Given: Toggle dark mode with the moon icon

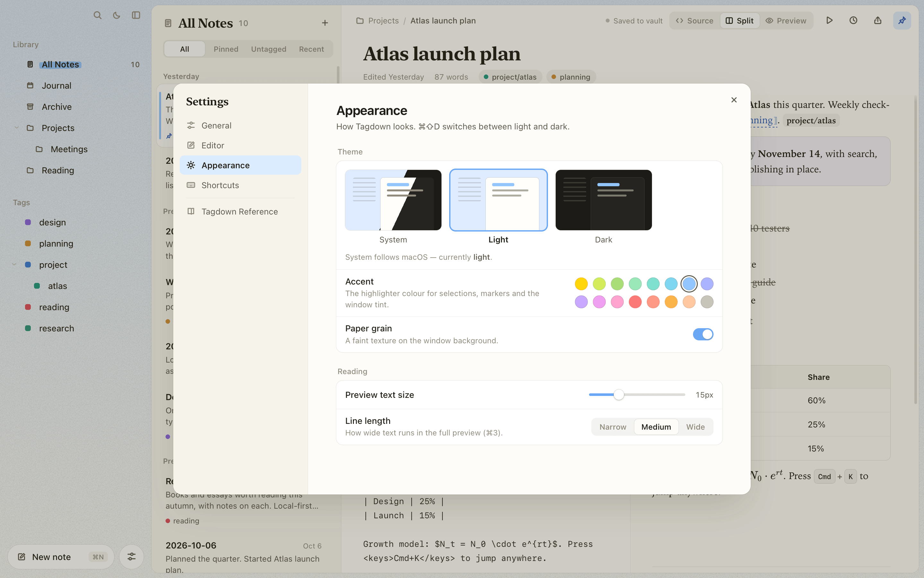Looking at the screenshot, I should click(116, 15).
